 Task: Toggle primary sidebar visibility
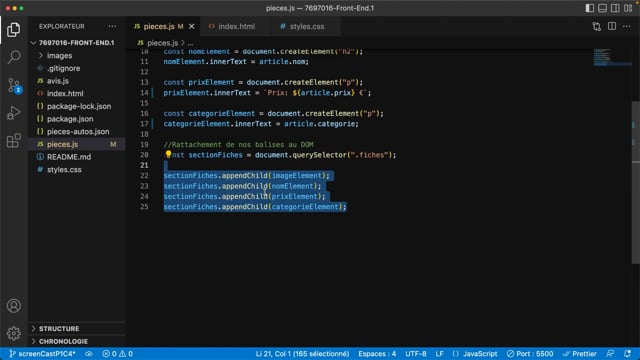(x=589, y=8)
